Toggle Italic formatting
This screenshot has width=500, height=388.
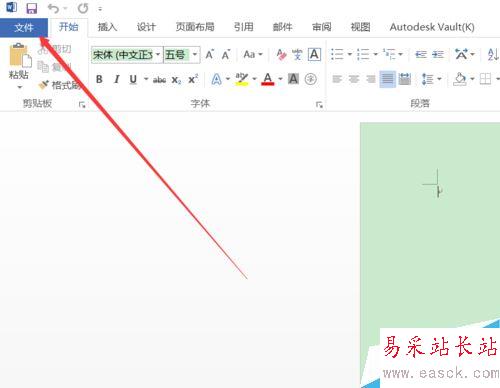click(x=116, y=79)
